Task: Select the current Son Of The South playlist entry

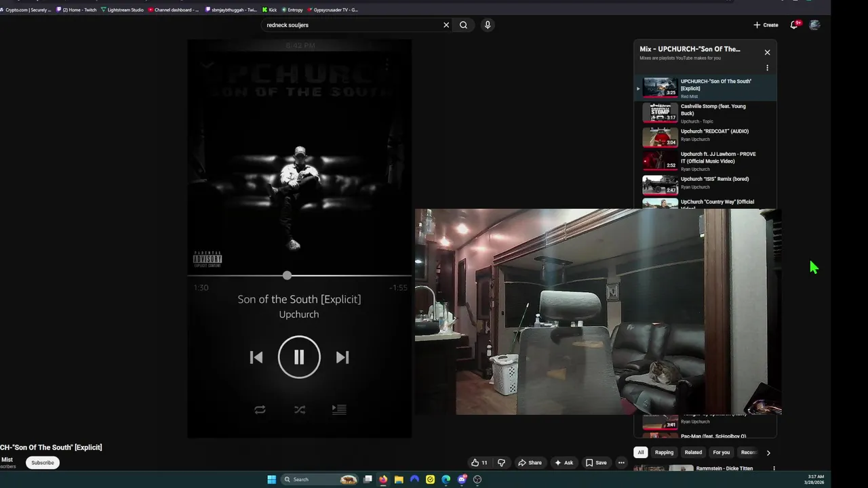Action: (x=705, y=89)
